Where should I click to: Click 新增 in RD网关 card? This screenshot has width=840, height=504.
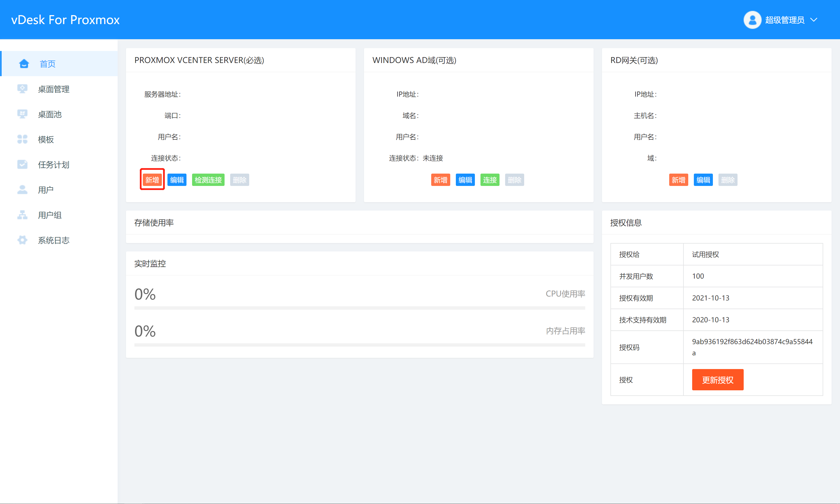click(679, 180)
